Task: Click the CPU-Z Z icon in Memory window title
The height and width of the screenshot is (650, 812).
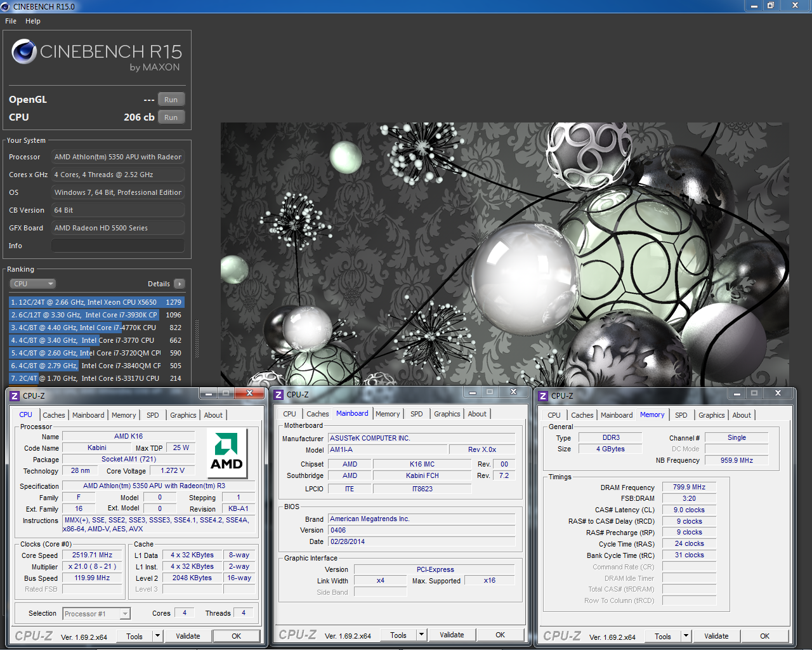Action: [x=543, y=395]
